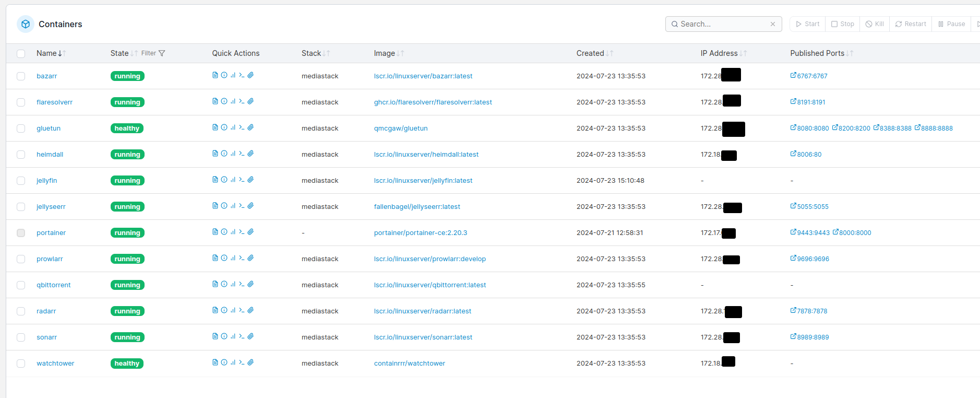Click the Restart button in toolbar

[911, 24]
